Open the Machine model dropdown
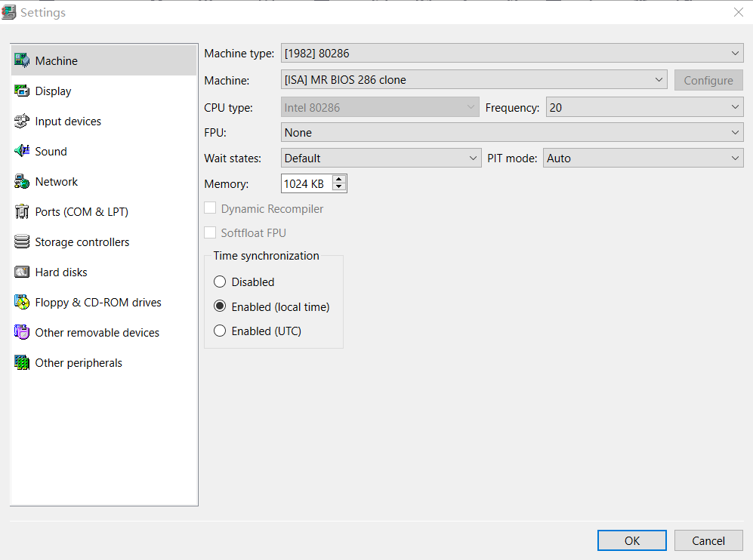Image resolution: width=753 pixels, height=560 pixels. click(474, 80)
